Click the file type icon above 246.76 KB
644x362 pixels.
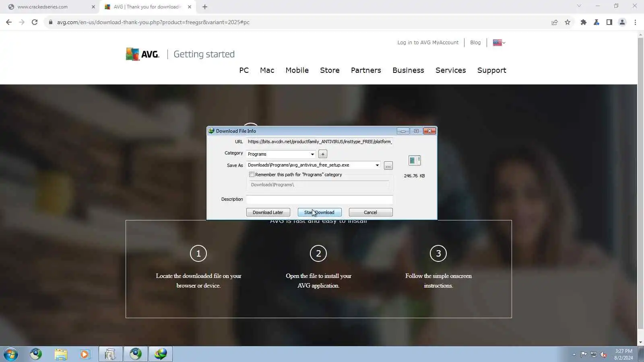click(x=414, y=160)
